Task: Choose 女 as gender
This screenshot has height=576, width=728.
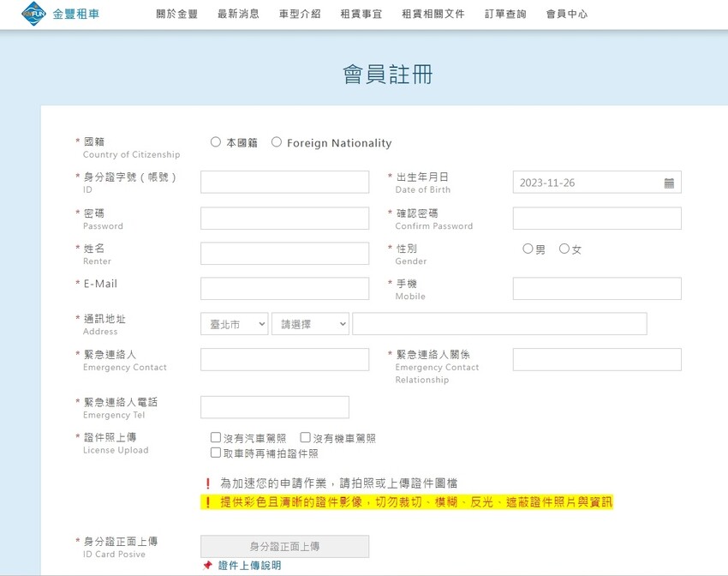Action: 564,249
